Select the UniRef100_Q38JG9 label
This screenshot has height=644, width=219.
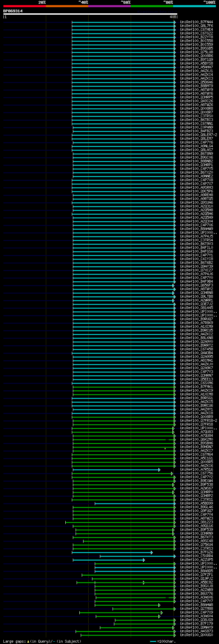tap(196, 620)
